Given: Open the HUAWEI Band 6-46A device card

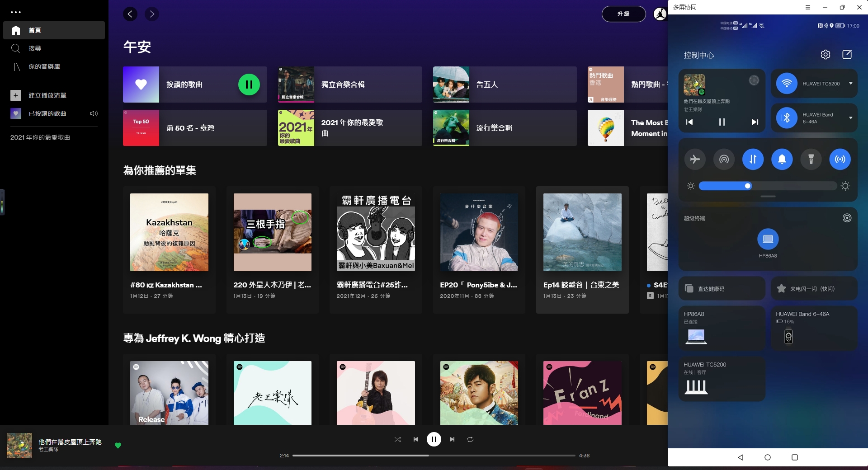Looking at the screenshot, I should [x=814, y=328].
